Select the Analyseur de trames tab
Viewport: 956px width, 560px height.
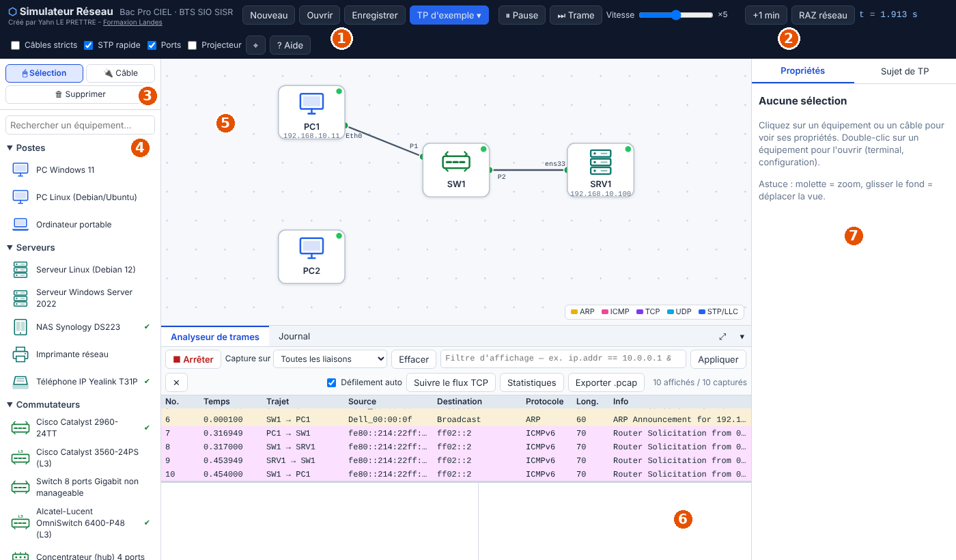(215, 337)
